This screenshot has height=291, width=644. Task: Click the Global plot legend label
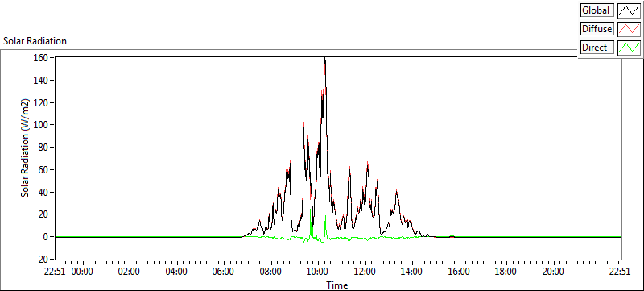pos(597,10)
